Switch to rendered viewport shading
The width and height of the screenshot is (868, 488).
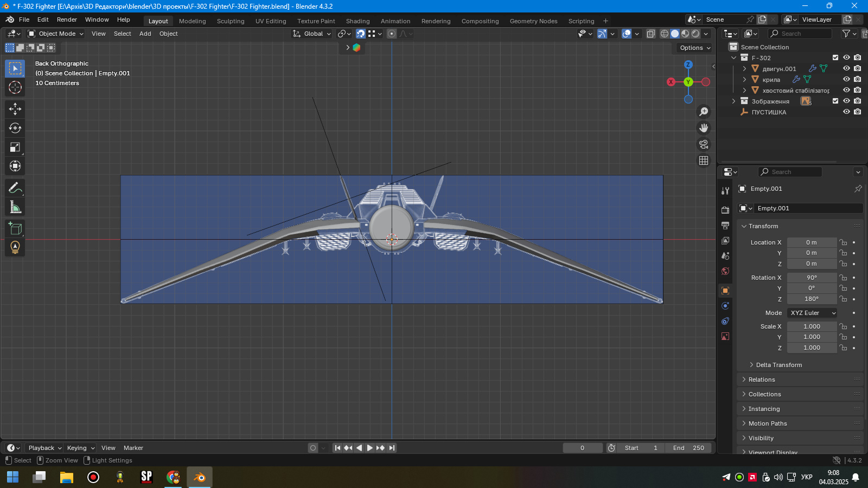[x=695, y=34]
